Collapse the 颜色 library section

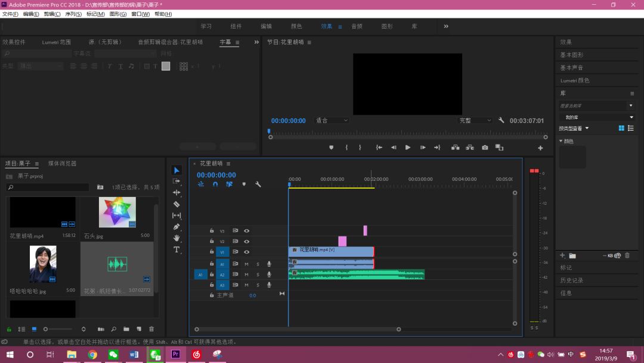click(561, 141)
